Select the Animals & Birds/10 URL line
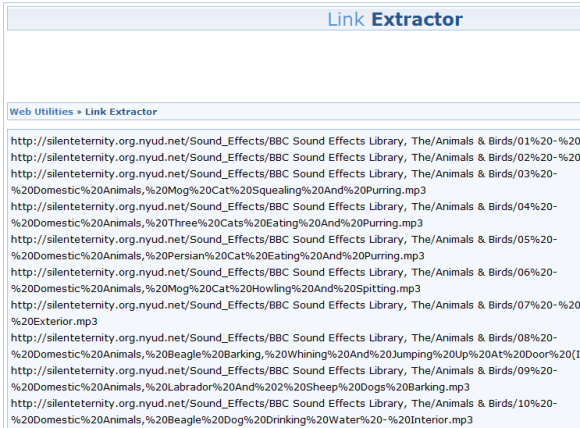 [284, 404]
